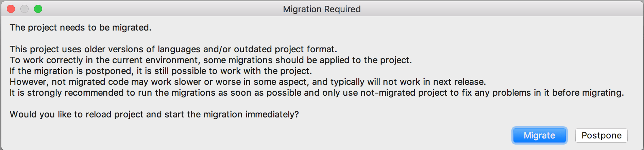The height and width of the screenshot is (150, 644).
Task: Click the "Would you like to reload" question
Action: tap(154, 114)
